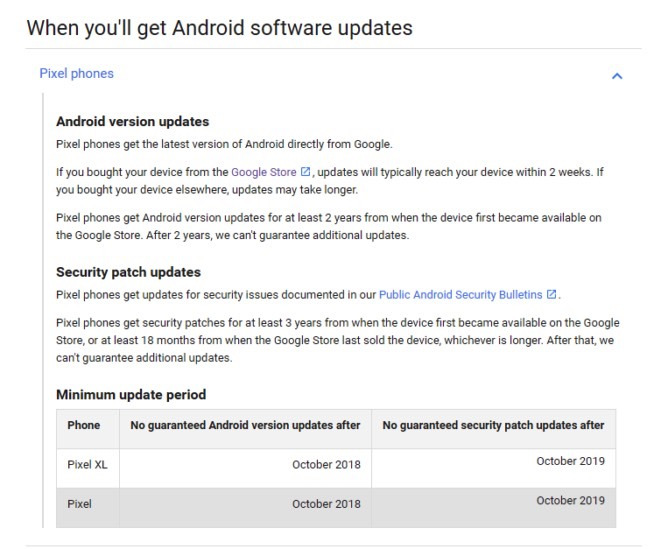Click the "Android version updates" heading
Viewport: 668px width, 549px height.
pos(132,122)
